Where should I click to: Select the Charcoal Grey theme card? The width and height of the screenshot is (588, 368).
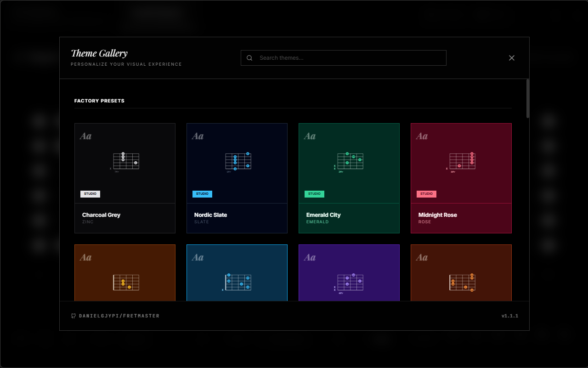click(125, 178)
